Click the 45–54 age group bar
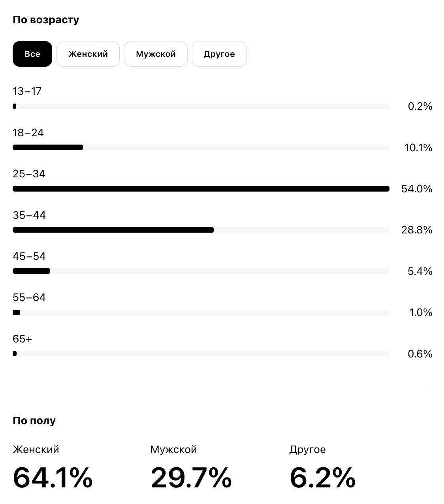 tap(201, 271)
